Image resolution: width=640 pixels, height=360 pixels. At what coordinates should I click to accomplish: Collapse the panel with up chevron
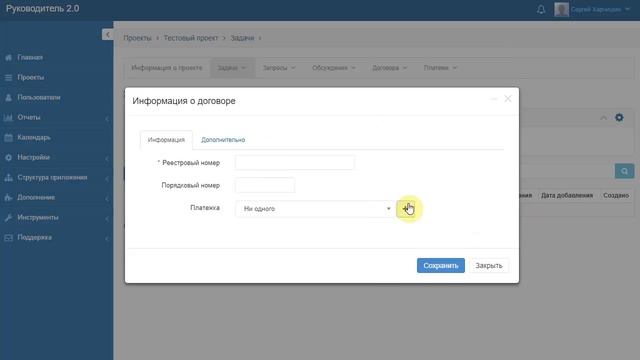tap(603, 118)
